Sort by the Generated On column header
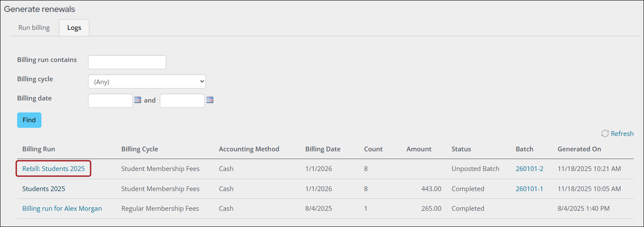 click(x=579, y=149)
